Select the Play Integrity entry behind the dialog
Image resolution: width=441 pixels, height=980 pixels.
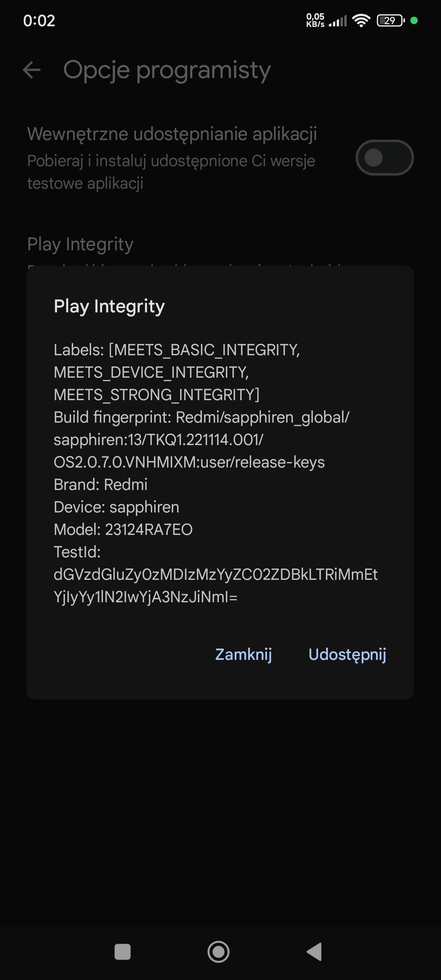click(80, 244)
